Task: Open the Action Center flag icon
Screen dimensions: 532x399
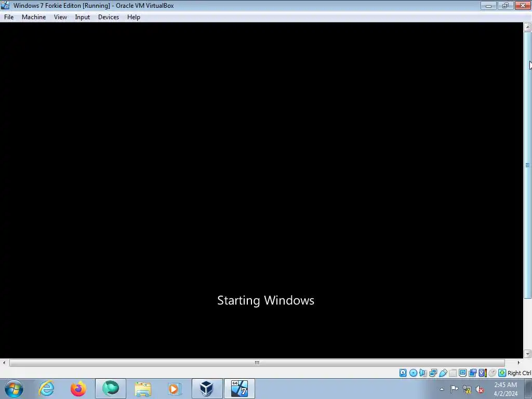Action: [454, 389]
